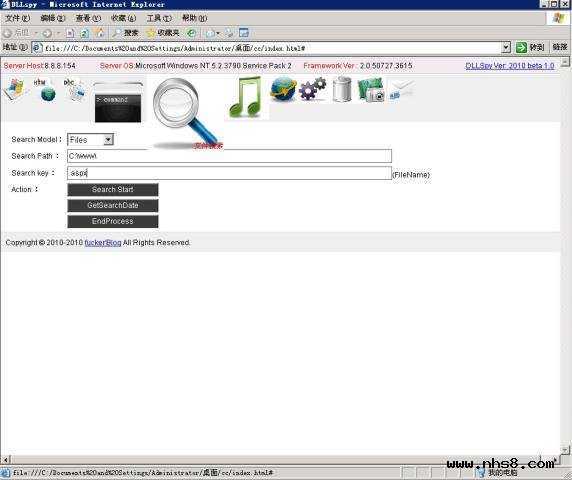
Task: Click the Links toolbar label
Action: (x=560, y=47)
